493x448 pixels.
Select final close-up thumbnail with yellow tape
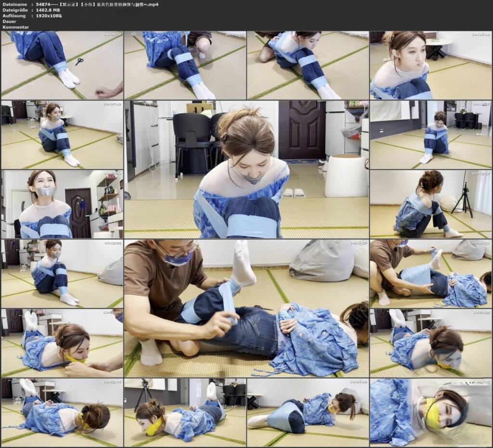point(431,412)
